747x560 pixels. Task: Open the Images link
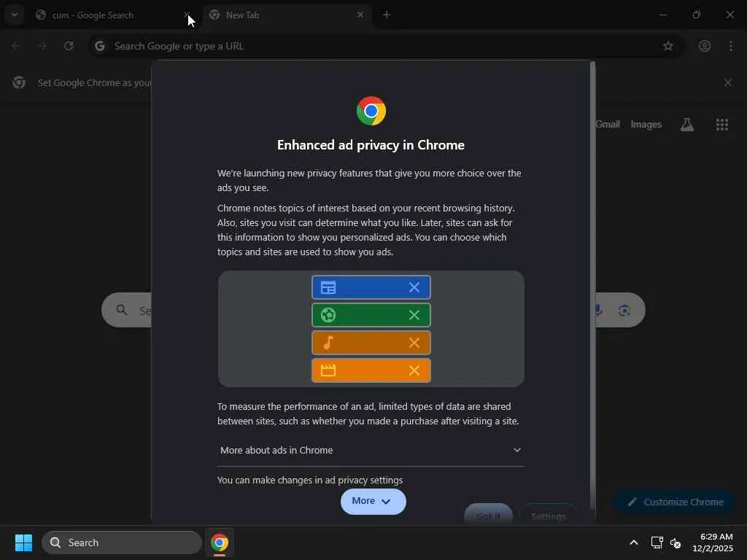click(646, 124)
